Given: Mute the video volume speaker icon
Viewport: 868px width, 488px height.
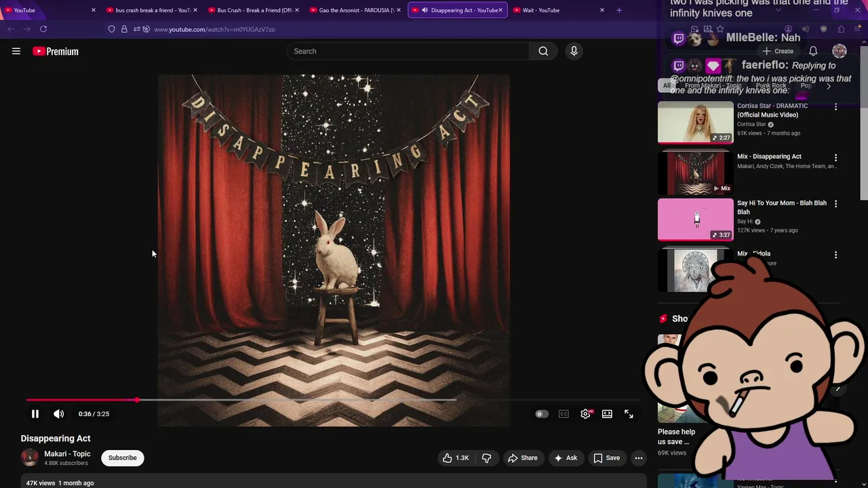Looking at the screenshot, I should tap(59, 413).
